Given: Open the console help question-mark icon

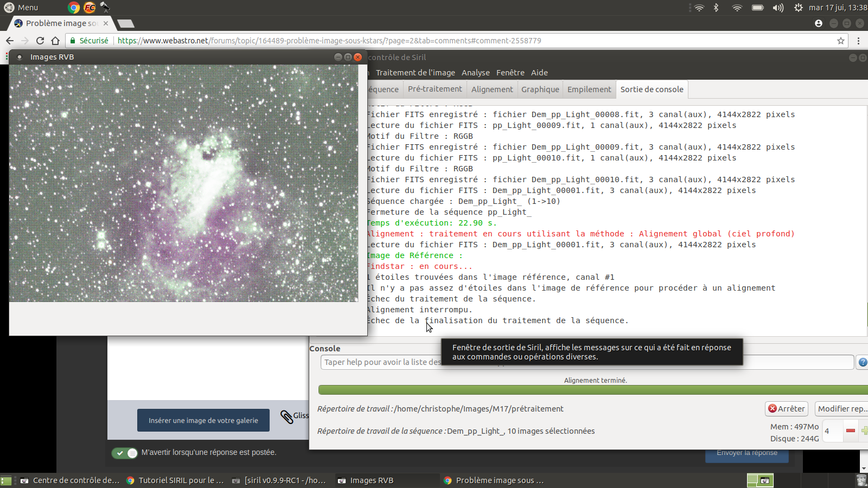Looking at the screenshot, I should 863,362.
